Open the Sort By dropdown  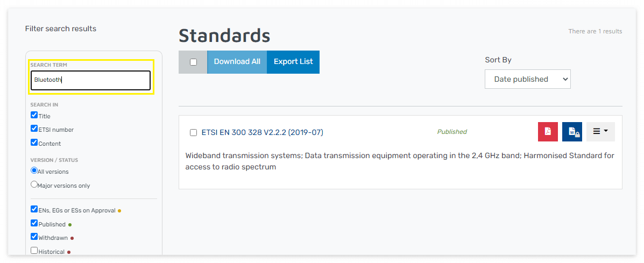[x=528, y=79]
